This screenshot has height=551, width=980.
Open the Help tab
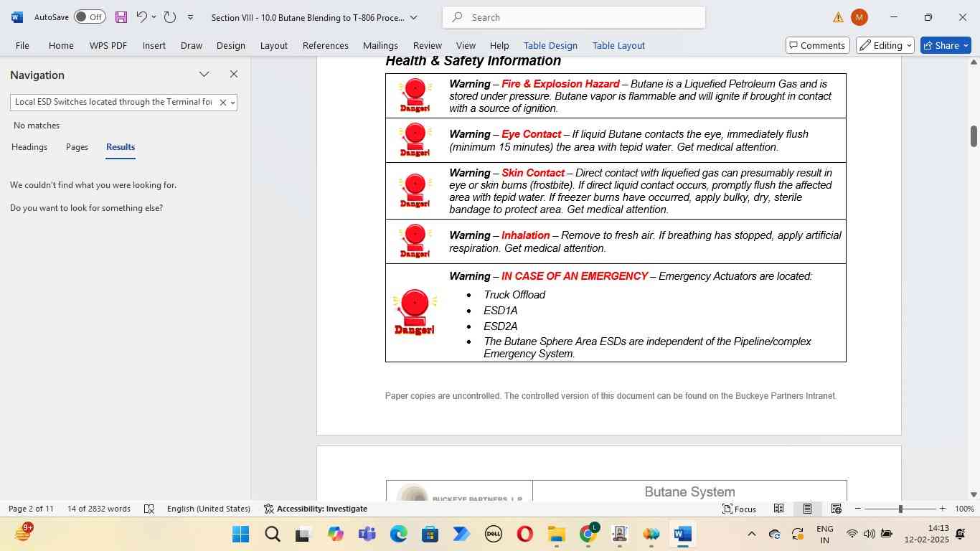point(499,45)
